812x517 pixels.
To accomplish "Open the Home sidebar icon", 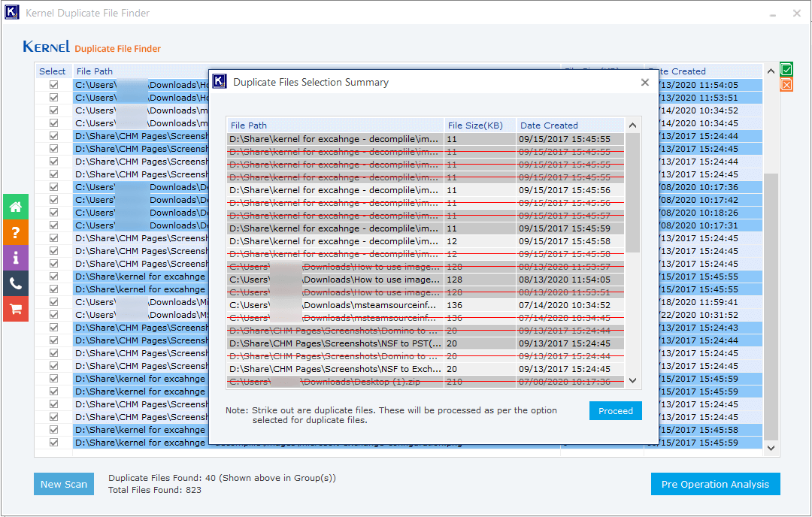I will (x=16, y=207).
